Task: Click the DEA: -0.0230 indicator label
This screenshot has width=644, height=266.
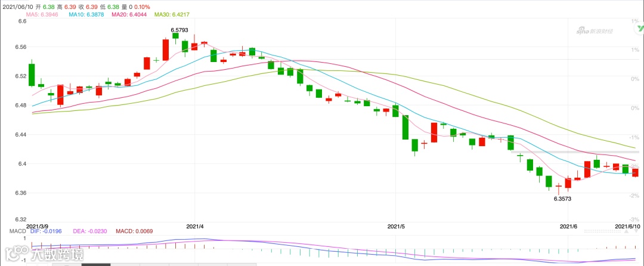Action: [x=89, y=231]
